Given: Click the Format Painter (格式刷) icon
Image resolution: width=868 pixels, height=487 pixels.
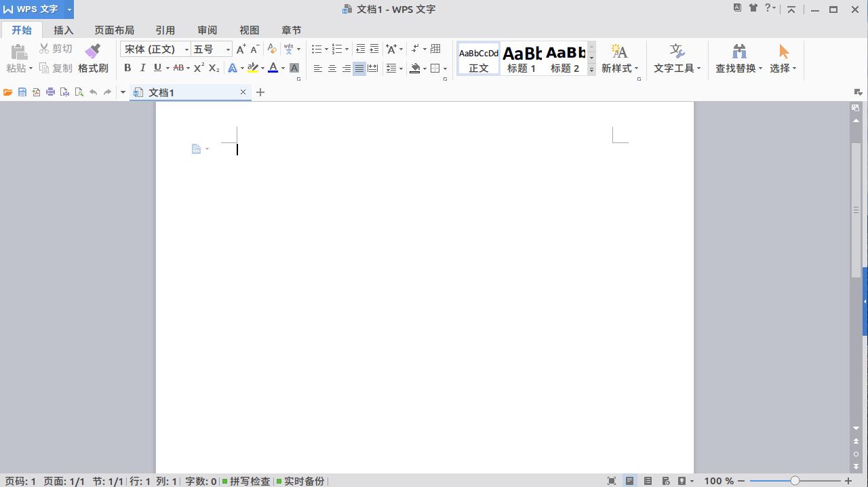Looking at the screenshot, I should [x=93, y=58].
